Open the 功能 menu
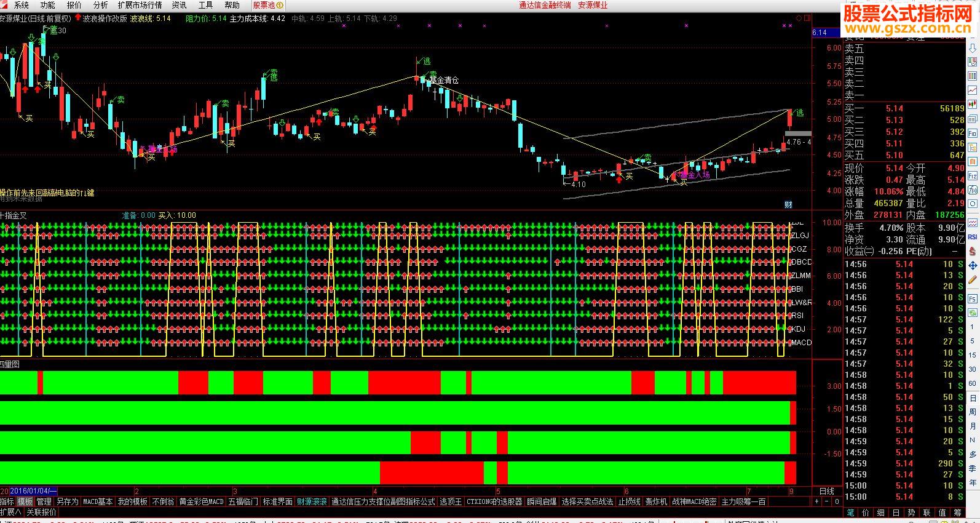Image resolution: width=980 pixels, height=523 pixels. [x=47, y=5]
